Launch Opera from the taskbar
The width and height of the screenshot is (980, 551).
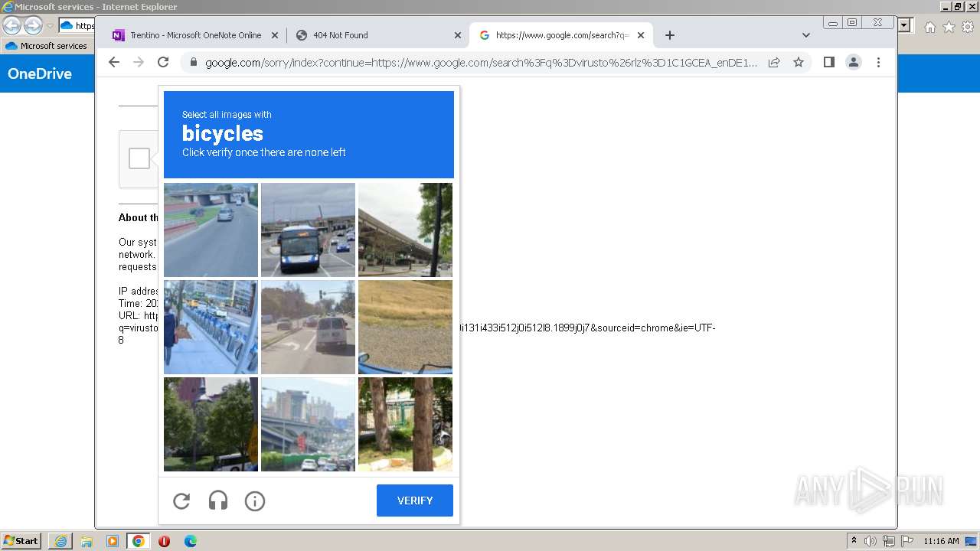165,541
